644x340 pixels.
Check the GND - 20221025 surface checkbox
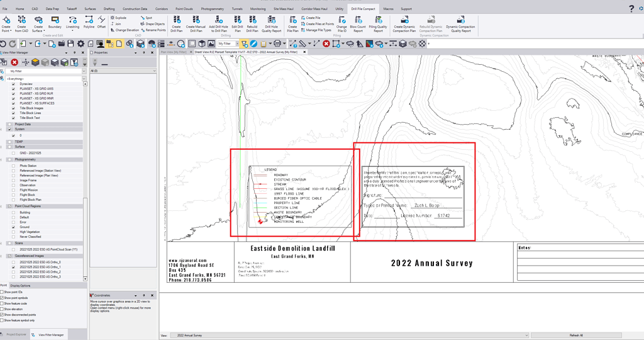[13, 153]
